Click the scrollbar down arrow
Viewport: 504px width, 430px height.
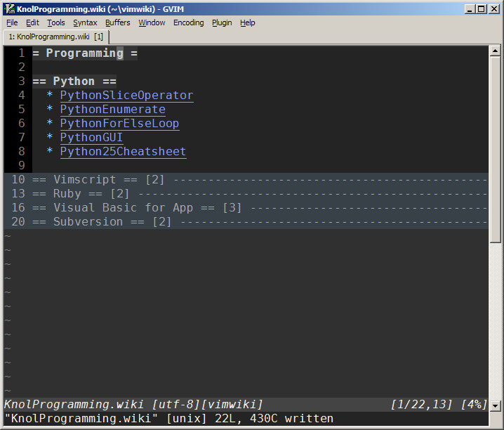(x=496, y=405)
